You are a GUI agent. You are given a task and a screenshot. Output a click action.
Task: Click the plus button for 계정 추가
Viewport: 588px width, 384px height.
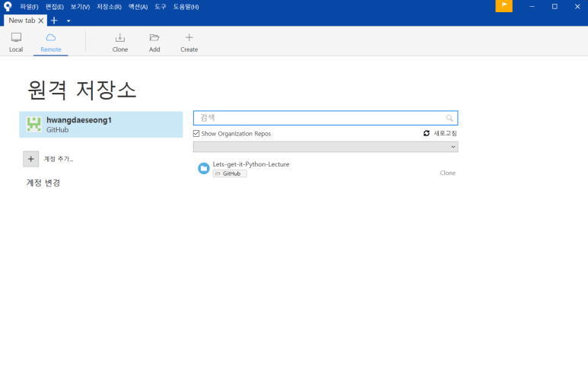click(x=30, y=159)
